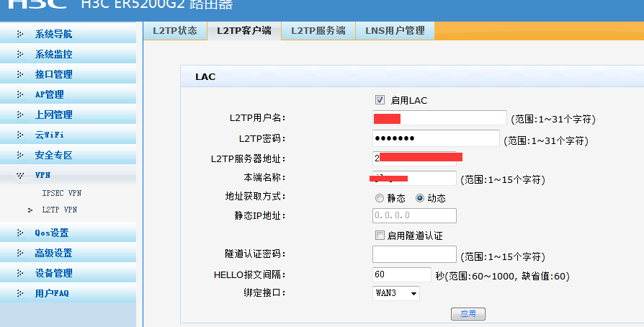Image resolution: width=644 pixels, height=327 pixels.
Task: Expand the 上网管理 menu arrow
Action: click(x=19, y=115)
